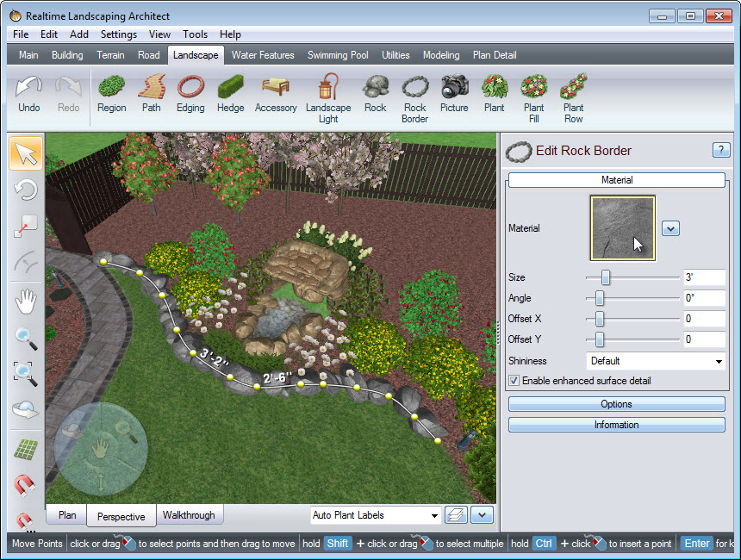Open the Add menu
Image resolution: width=741 pixels, height=560 pixels.
79,34
